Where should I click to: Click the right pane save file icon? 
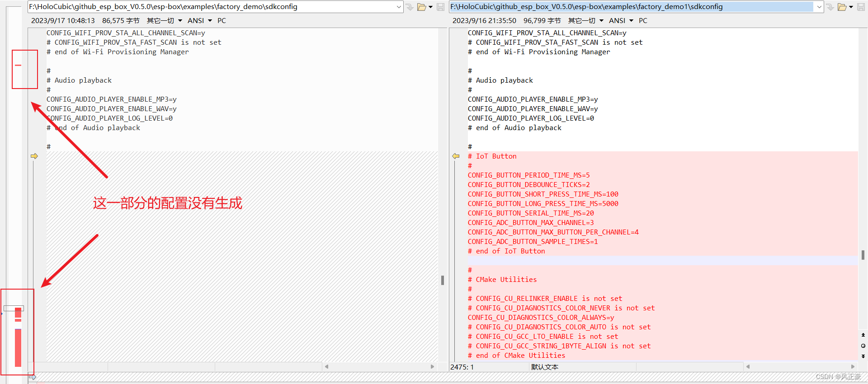(861, 7)
